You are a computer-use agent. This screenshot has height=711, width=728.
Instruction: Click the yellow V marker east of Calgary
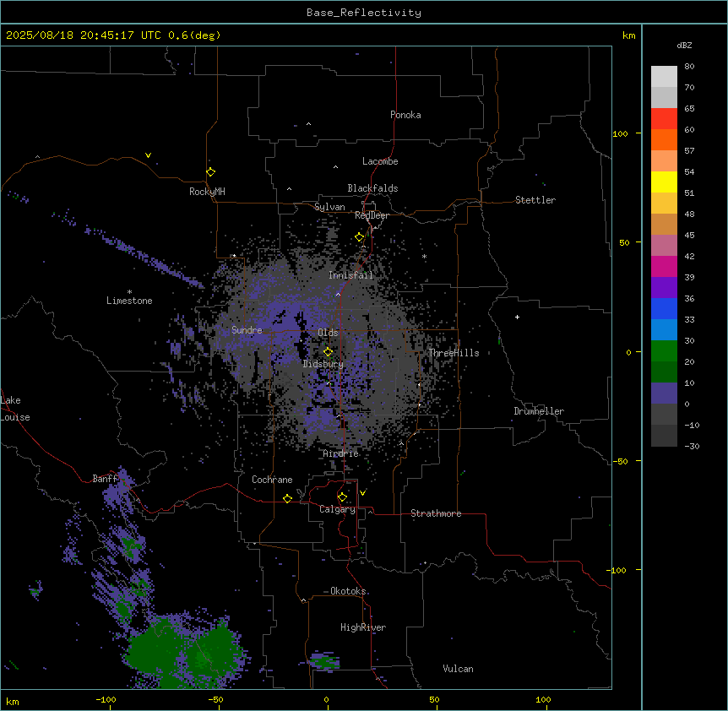point(362,492)
